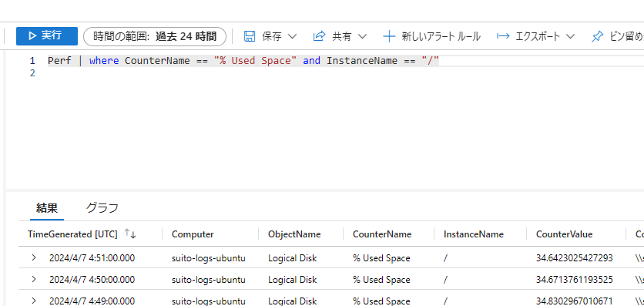This screenshot has width=644, height=306.
Task: Click the ObjectName column header
Action: [x=294, y=234]
